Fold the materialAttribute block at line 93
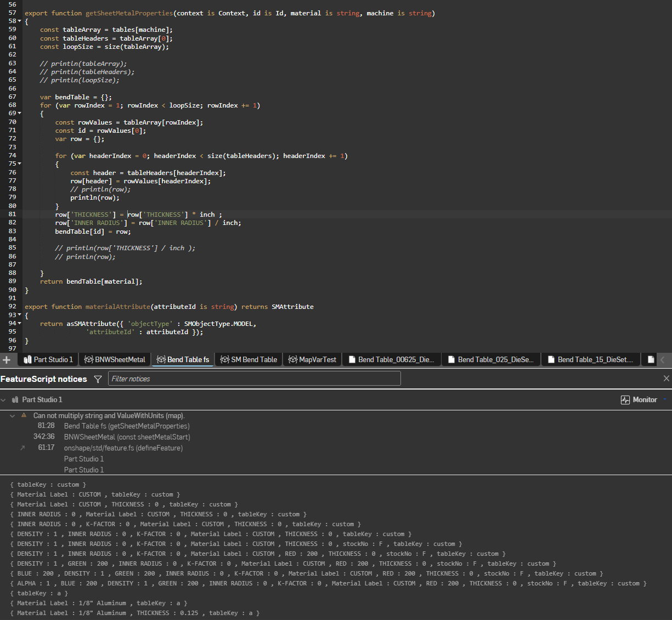 (20, 315)
